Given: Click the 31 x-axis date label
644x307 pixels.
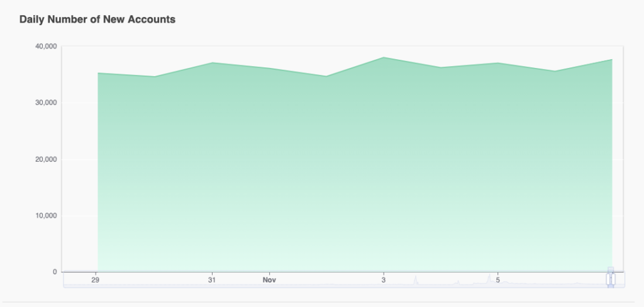Looking at the screenshot, I should (x=211, y=280).
